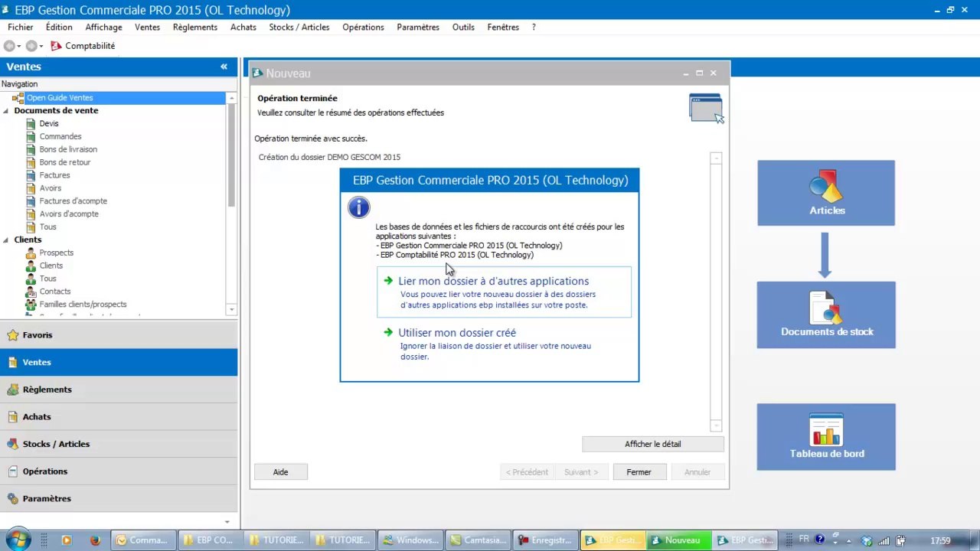Collapse the Ventes navigation panel
Image resolution: width=980 pixels, height=551 pixels.
coord(224,67)
